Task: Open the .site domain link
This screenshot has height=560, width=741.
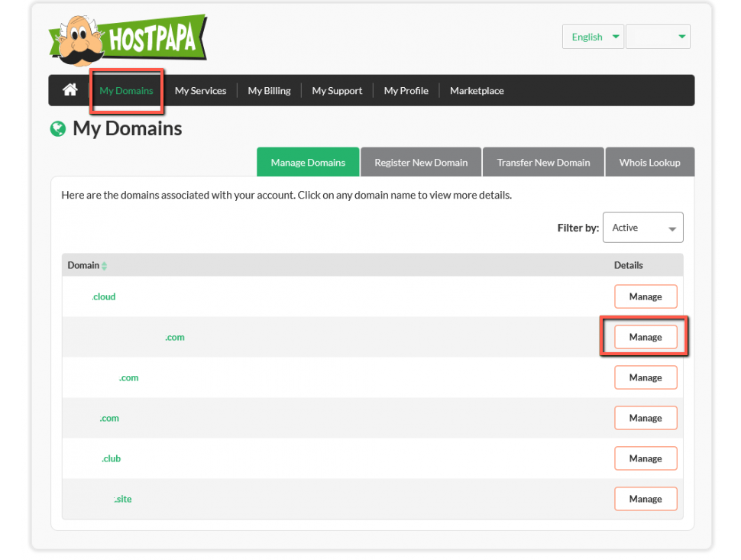Action: [122, 499]
